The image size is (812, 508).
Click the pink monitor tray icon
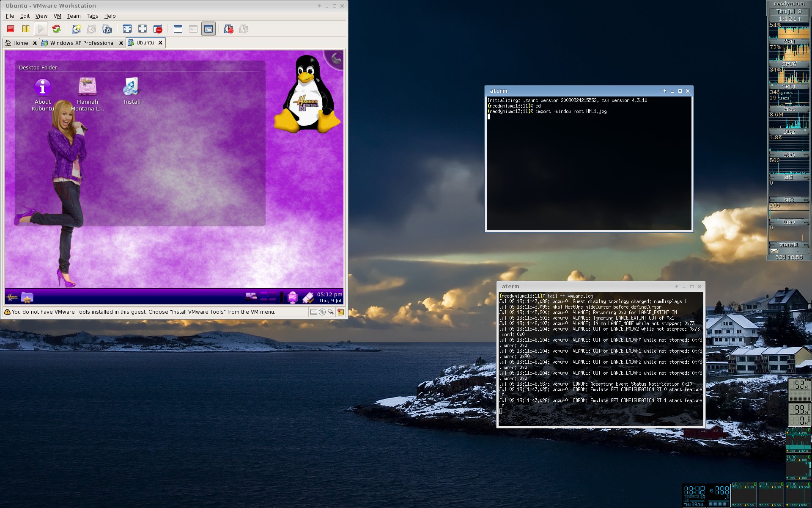click(x=293, y=298)
